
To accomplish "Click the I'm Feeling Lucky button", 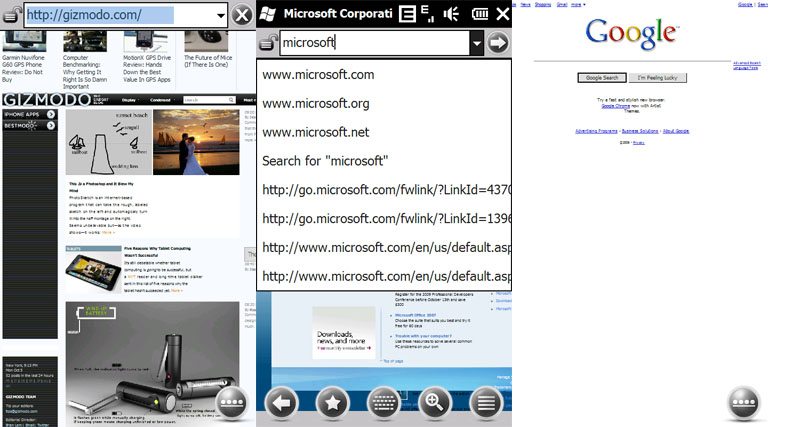I will point(657,78).
